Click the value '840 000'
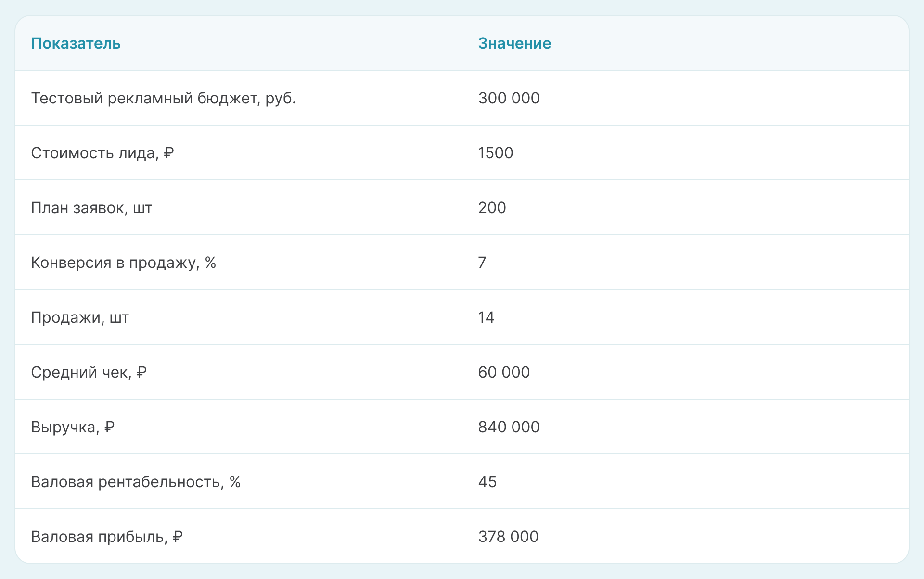The image size is (924, 579). point(509,427)
